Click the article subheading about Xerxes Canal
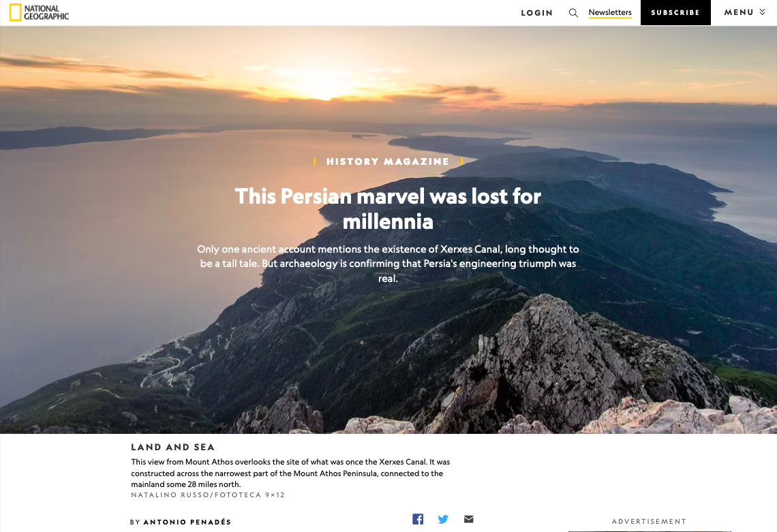The width and height of the screenshot is (777, 532). [388, 264]
